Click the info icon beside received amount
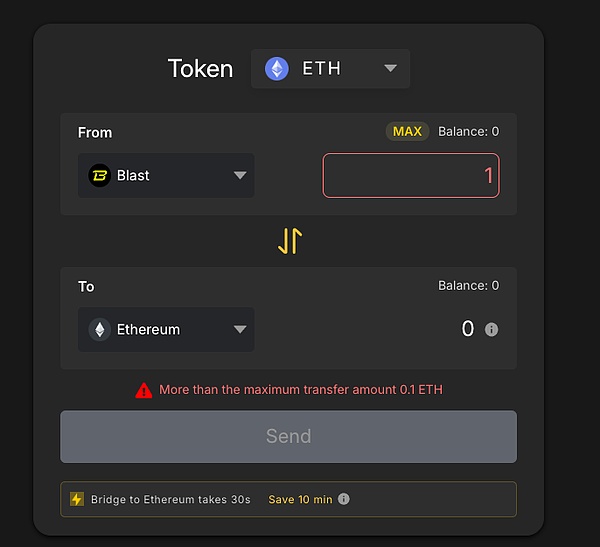Screen dimensions: 600x547 coord(491,329)
